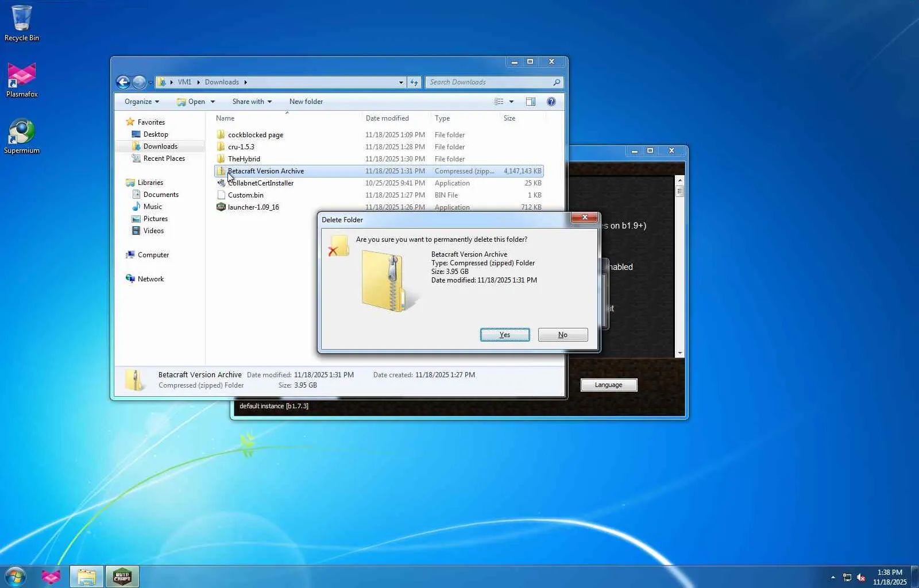The height and width of the screenshot is (588, 919).
Task: Select the Plasmafox desktop shortcut
Action: click(21, 80)
